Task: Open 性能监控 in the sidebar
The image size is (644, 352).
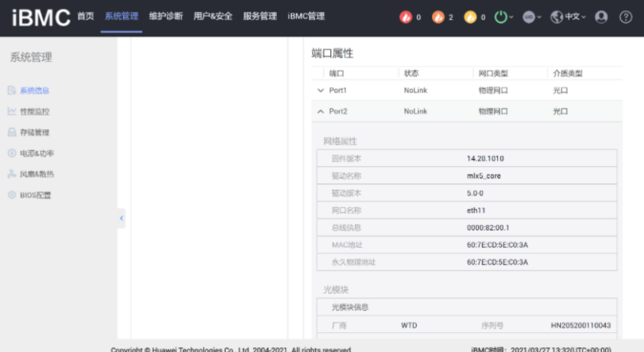Action: click(x=34, y=112)
